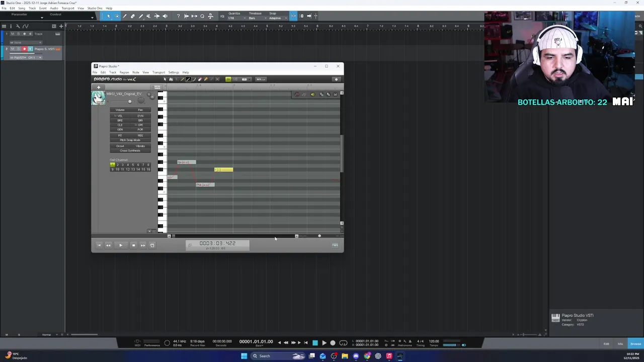
Task: Click the wrench options icon above track list
Action: coord(18,26)
